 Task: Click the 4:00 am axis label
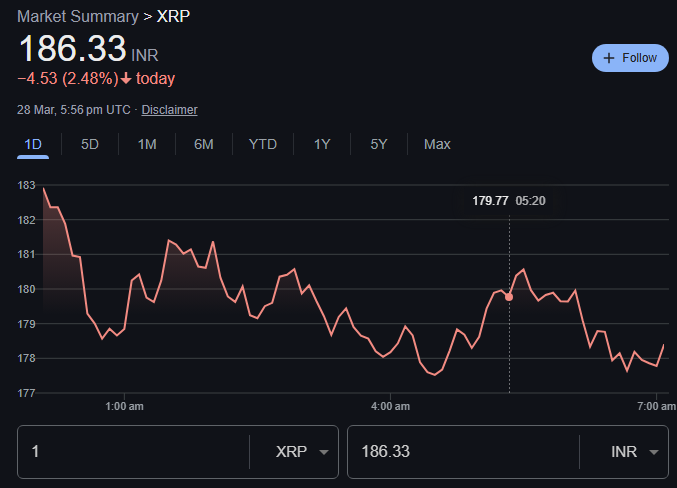tap(390, 406)
